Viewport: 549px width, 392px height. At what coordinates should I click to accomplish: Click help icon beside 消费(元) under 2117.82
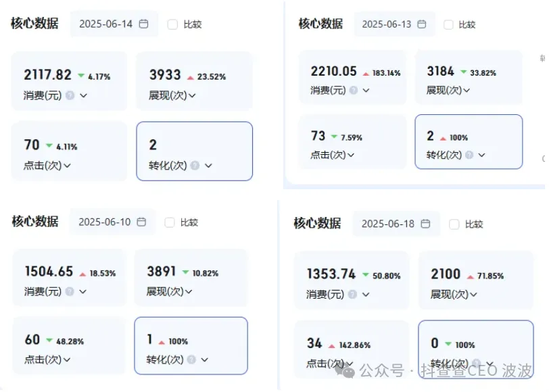click(x=70, y=95)
